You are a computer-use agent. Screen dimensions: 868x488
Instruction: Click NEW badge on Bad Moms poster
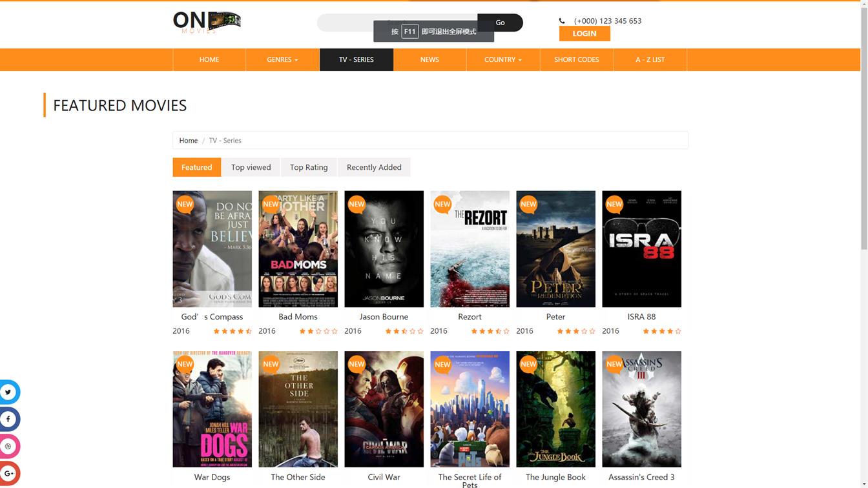pyautogui.click(x=271, y=204)
